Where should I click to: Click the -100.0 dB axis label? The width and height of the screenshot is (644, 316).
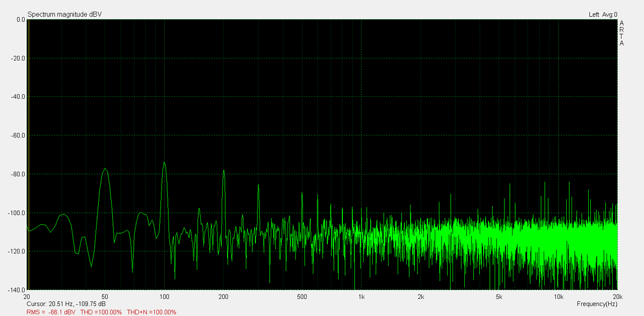[x=16, y=213]
